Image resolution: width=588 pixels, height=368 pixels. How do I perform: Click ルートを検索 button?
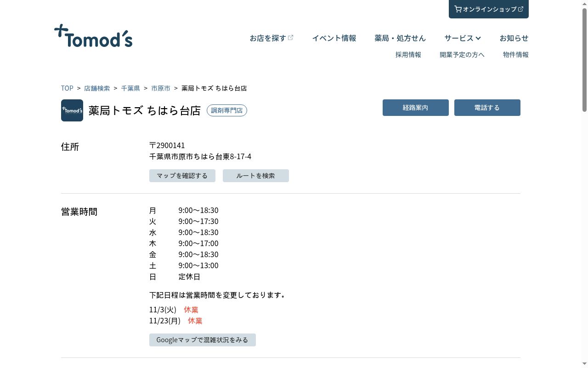[256, 176]
